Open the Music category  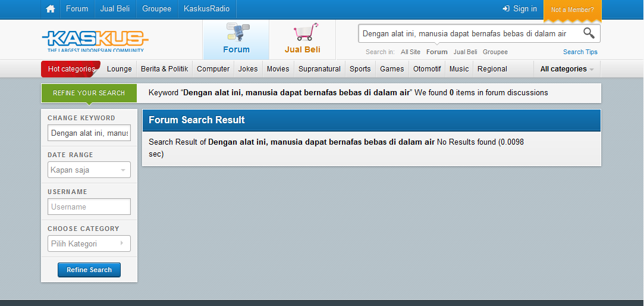coord(458,69)
